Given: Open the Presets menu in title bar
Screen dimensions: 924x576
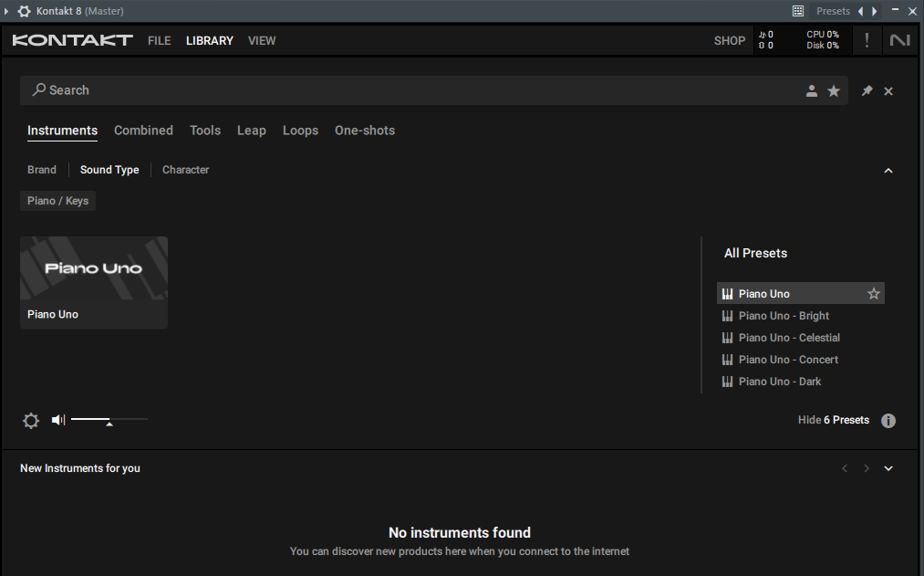Looking at the screenshot, I should [833, 11].
